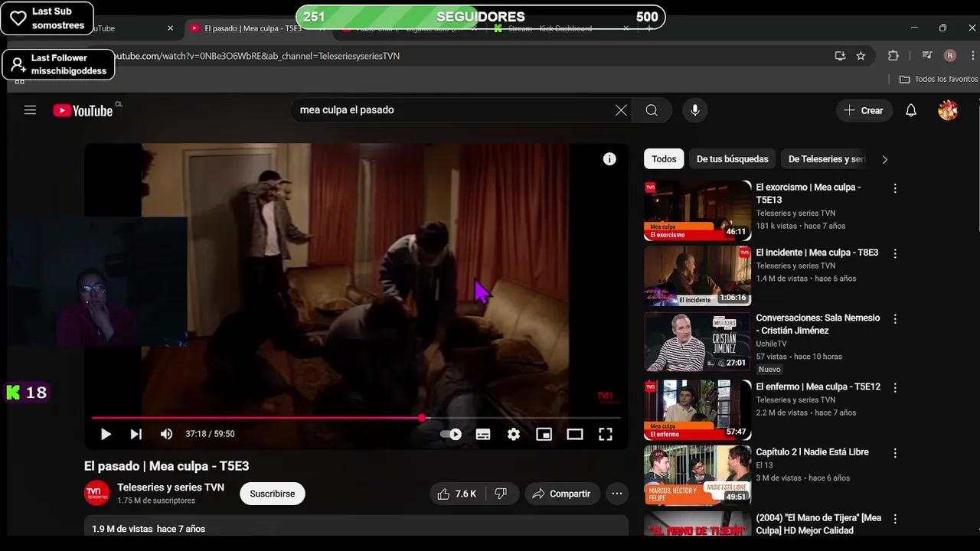Open options for Conversaciones: Sala Nemesio video
Screen dimensions: 980x551
click(x=895, y=318)
